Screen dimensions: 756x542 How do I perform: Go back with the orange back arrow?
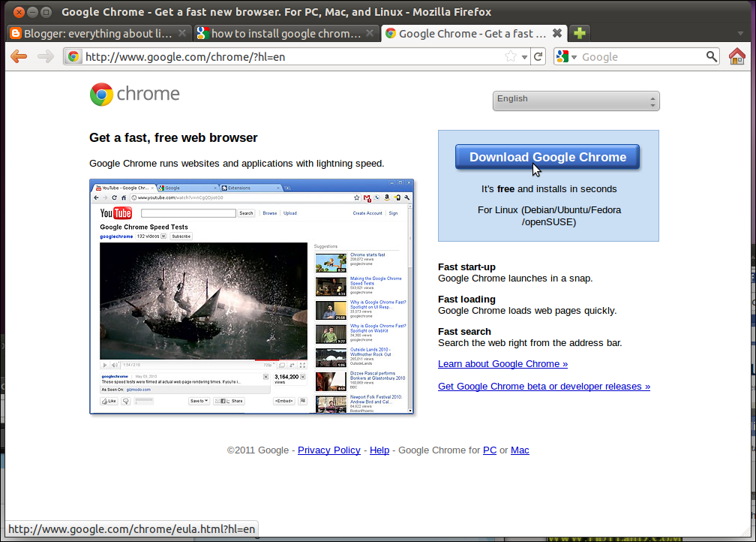coord(19,56)
